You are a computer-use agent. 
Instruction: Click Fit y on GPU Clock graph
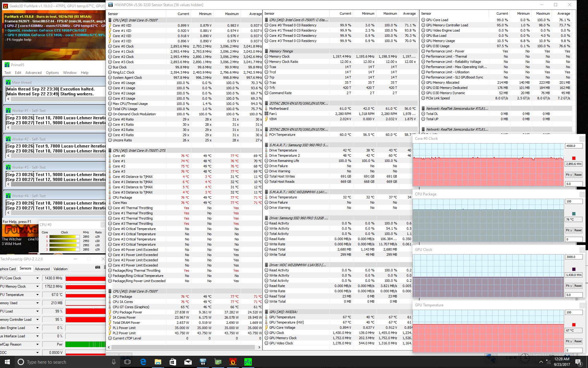point(569,286)
